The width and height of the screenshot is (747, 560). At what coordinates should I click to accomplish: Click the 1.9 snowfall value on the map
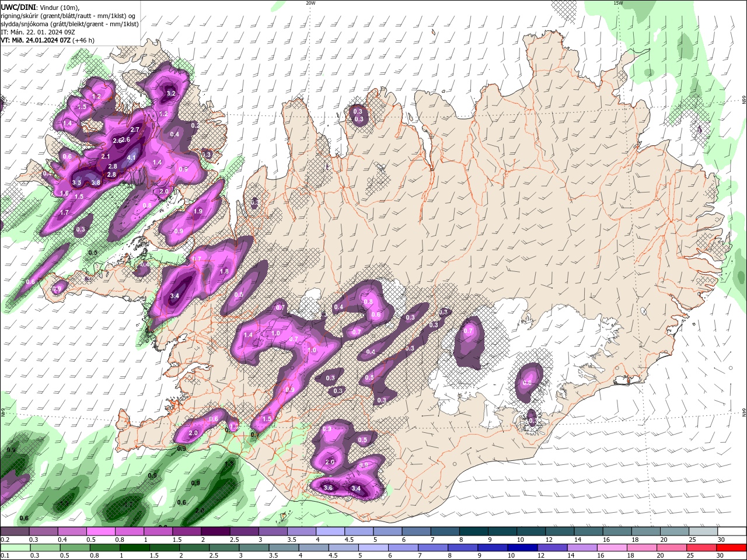click(x=198, y=212)
